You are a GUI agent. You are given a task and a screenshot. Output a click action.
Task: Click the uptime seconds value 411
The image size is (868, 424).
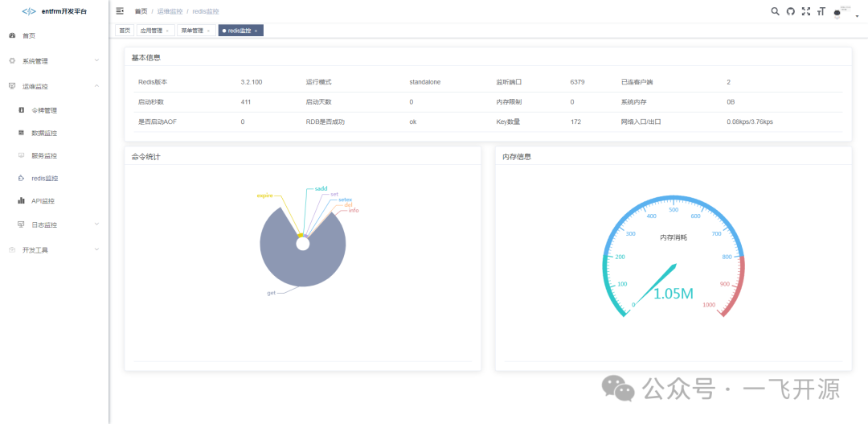[x=247, y=102]
